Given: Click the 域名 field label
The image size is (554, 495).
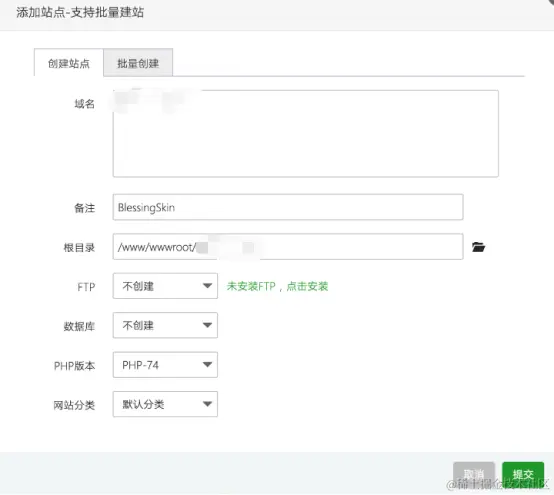Looking at the screenshot, I should pos(84,104).
